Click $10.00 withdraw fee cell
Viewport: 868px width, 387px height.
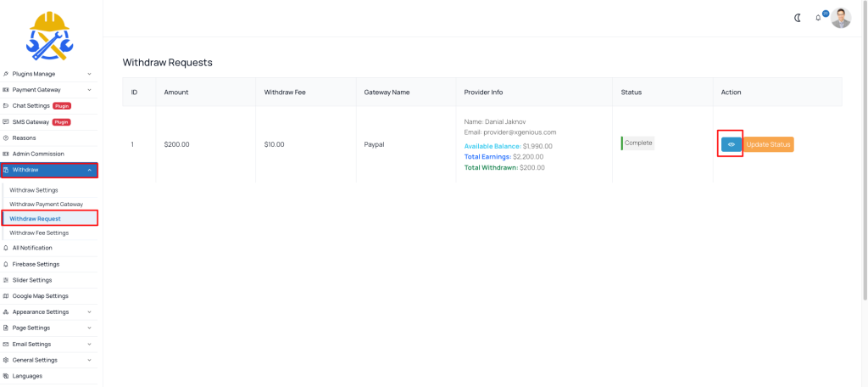274,144
